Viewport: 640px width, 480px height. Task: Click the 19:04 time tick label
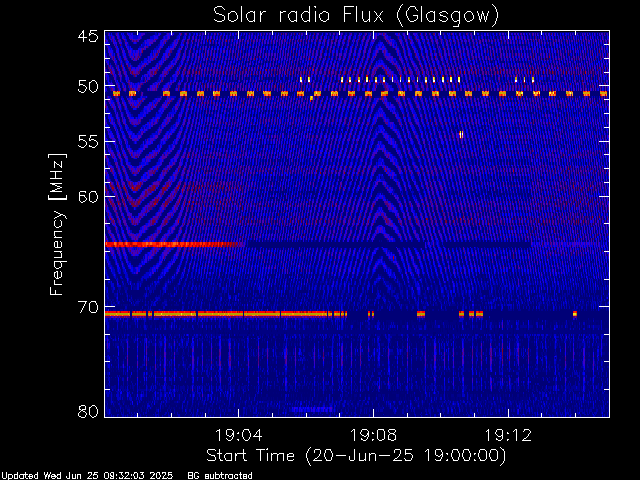coord(238,435)
